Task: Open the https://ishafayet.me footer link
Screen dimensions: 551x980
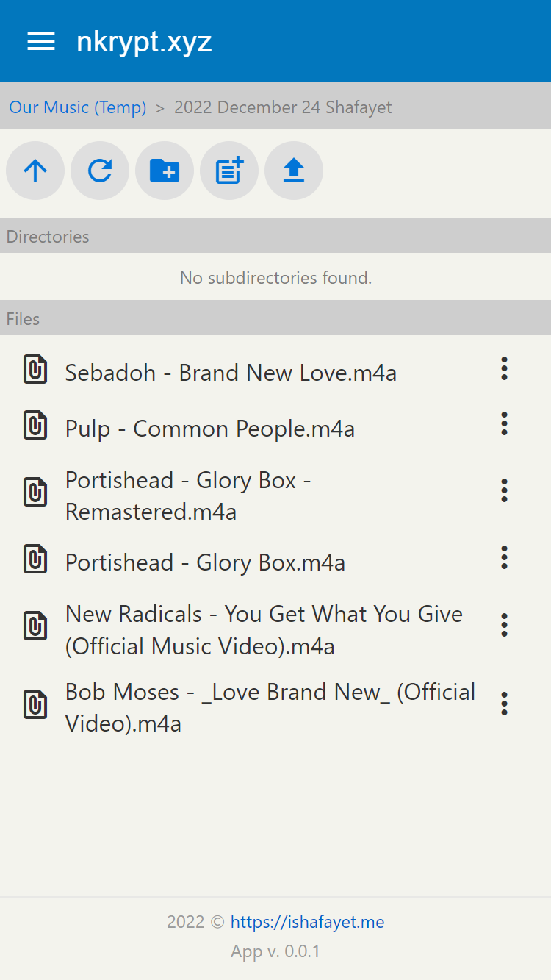Action: (x=307, y=922)
